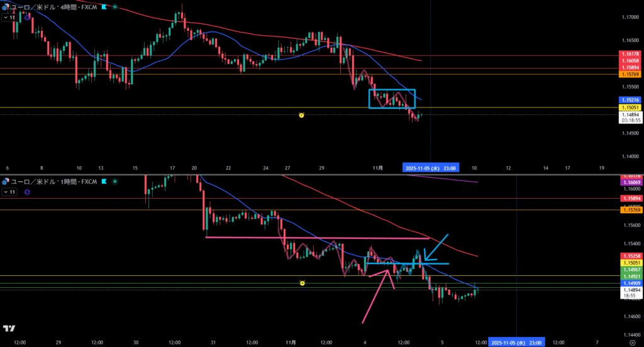The width and height of the screenshot is (644, 347).
Task: Click the orange 1.15769 price label on the 4-hour chart
Action: 630,74
